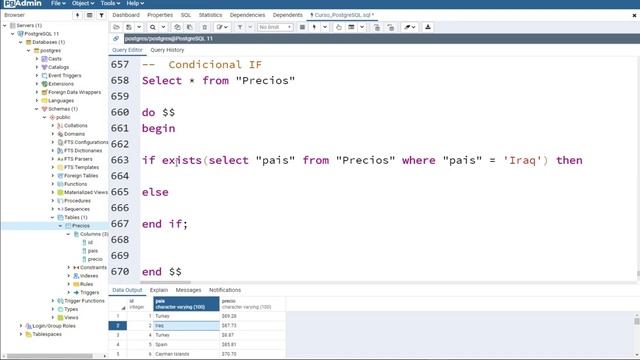Select the Extensions node in tree
Image resolution: width=640 pixels, height=360 pixels.
60,84
